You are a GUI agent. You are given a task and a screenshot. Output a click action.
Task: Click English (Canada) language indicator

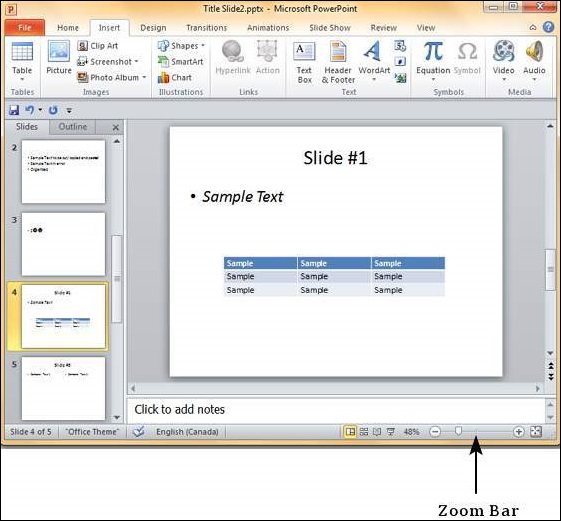(187, 432)
